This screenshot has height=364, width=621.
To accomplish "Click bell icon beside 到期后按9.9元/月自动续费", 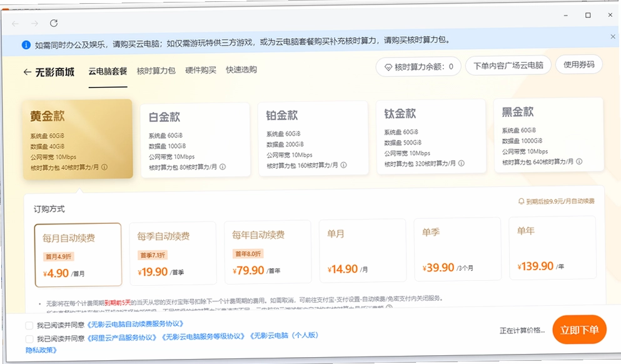I will coord(521,201).
